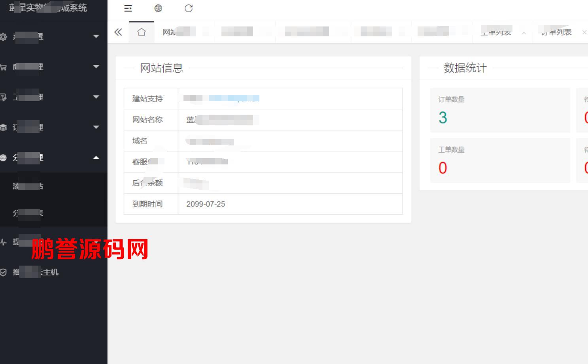
Task: Expand the layers menu dropdown arrow
Action: tap(96, 127)
